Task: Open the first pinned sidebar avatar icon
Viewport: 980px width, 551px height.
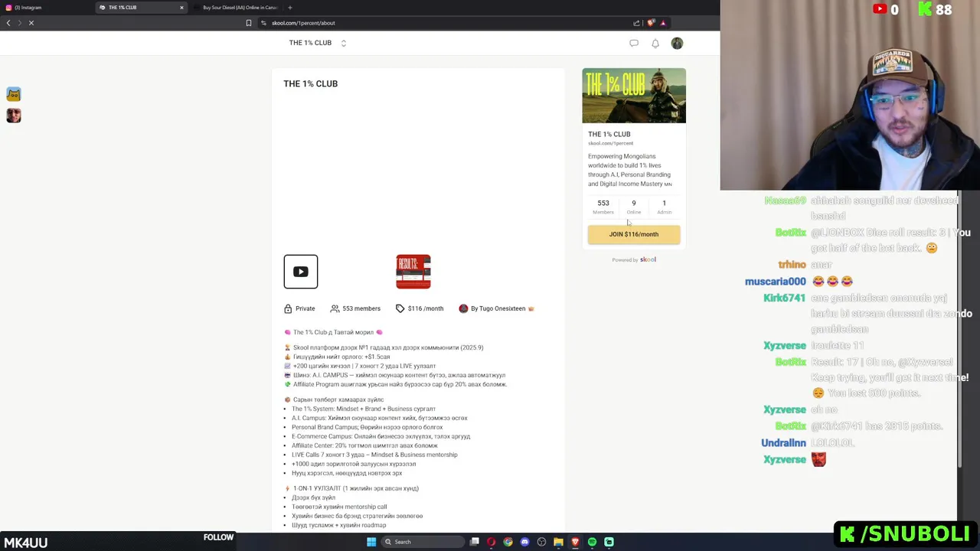Action: pyautogui.click(x=14, y=94)
